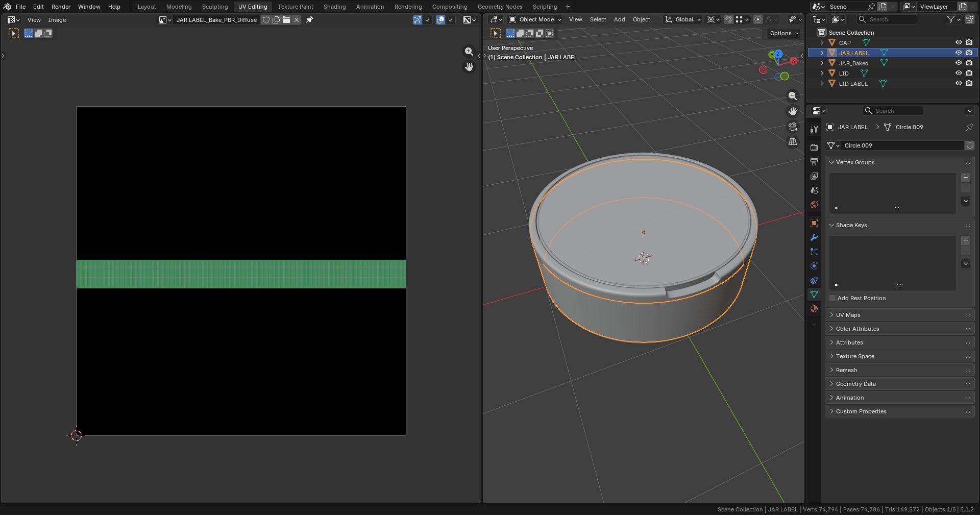
Task: Disable rendering of the LID object
Action: point(969,73)
